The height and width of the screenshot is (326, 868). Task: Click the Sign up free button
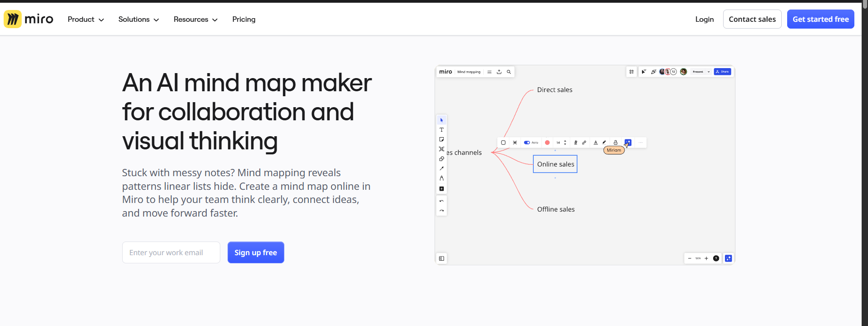(x=256, y=252)
